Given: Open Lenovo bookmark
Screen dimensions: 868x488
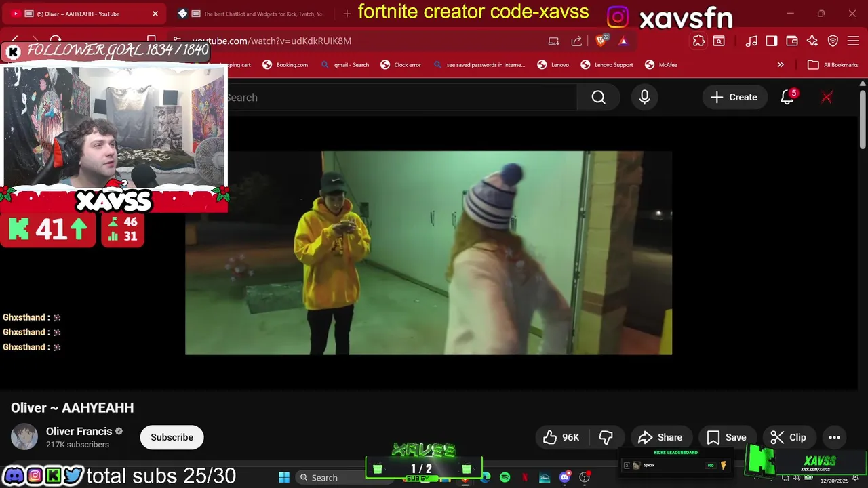Looking at the screenshot, I should pos(553,65).
